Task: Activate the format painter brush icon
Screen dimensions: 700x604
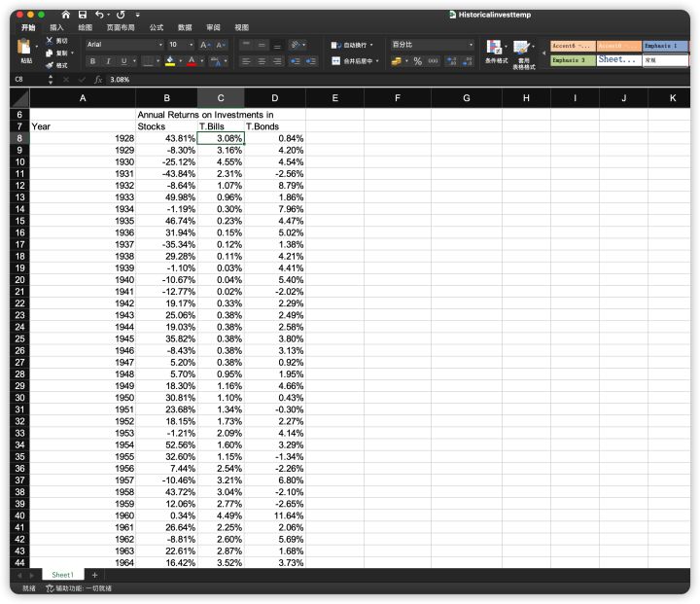Action: (50, 65)
